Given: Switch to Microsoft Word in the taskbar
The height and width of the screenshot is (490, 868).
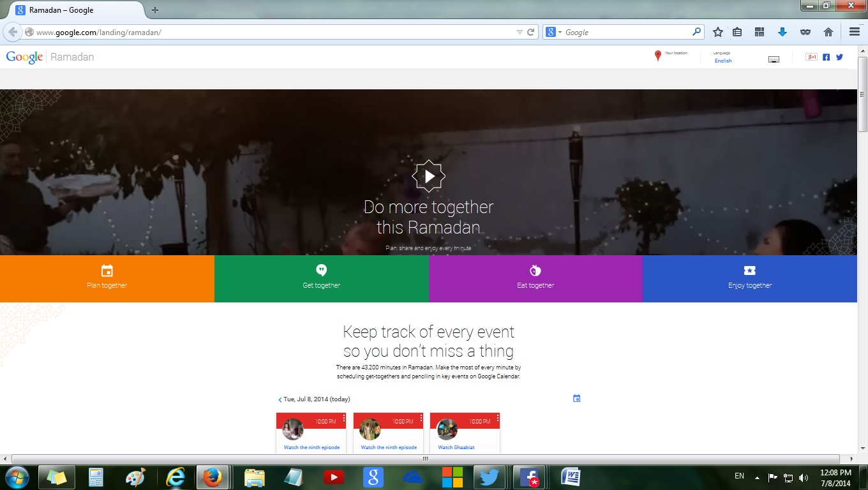Looking at the screenshot, I should 570,477.
